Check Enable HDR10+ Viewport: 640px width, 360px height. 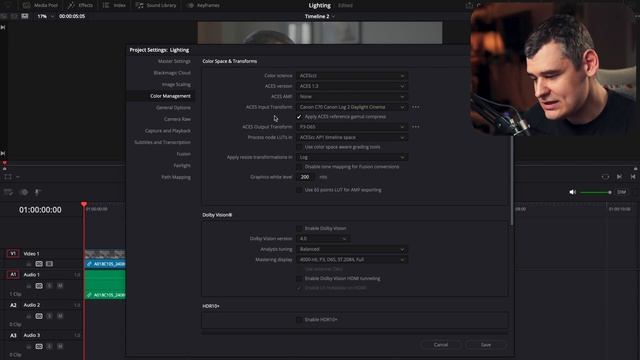tap(299, 320)
